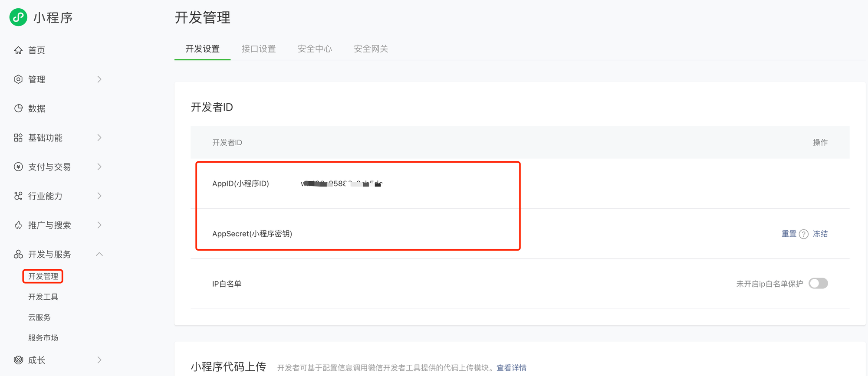Click the 支付与交易 sidebar label
Image resolution: width=868 pixels, height=376 pixels.
pos(49,167)
